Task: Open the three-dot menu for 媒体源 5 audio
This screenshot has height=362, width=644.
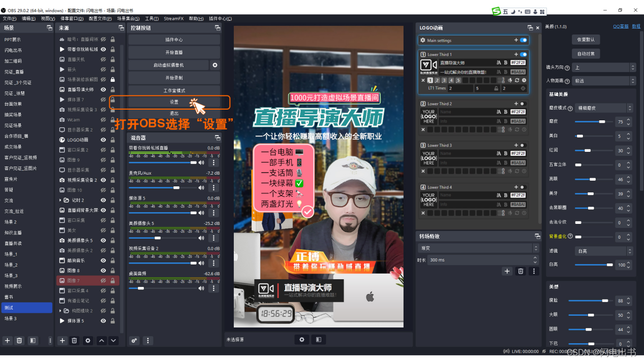Action: 214,213
